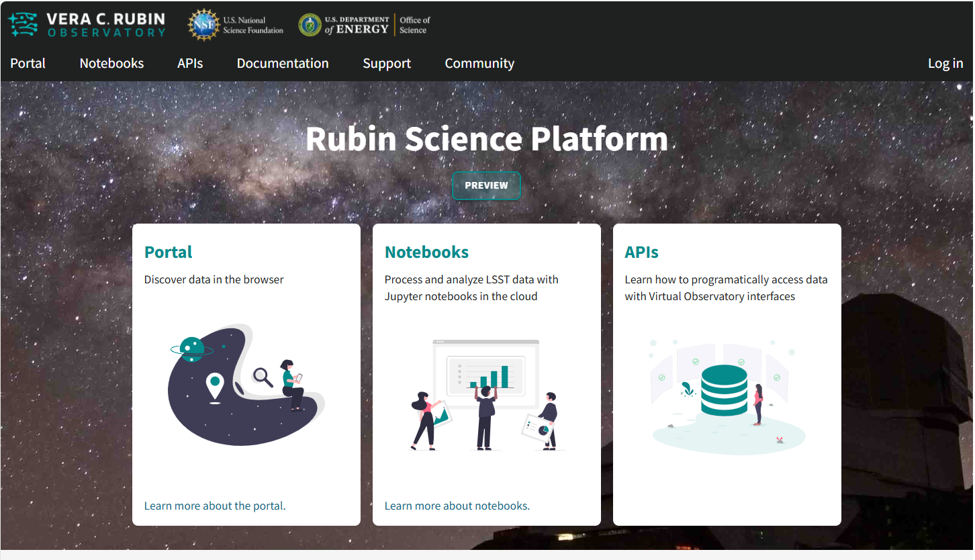The width and height of the screenshot is (975, 560).
Task: Open 'Learn more about the portal' link
Action: coord(214,506)
